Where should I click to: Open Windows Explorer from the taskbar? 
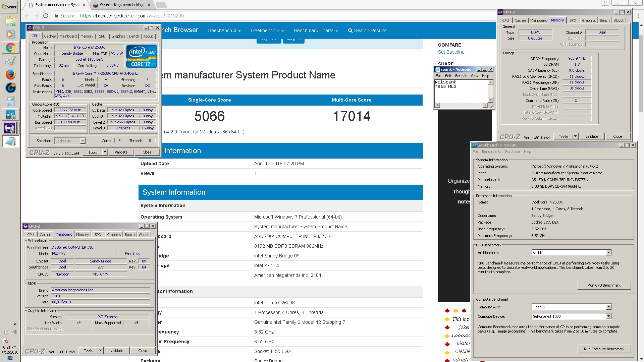[10, 21]
